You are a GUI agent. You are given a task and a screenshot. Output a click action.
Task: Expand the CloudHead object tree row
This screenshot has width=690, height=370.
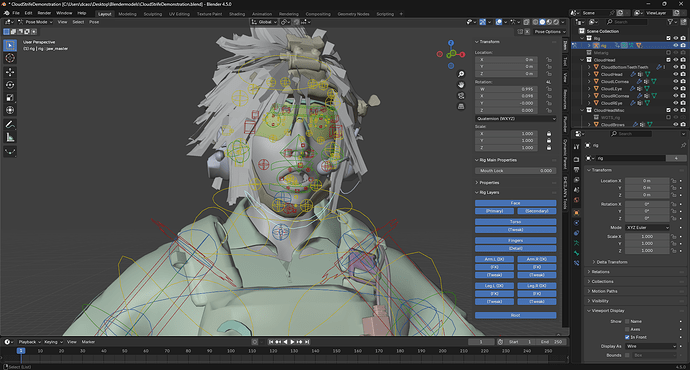[589, 74]
